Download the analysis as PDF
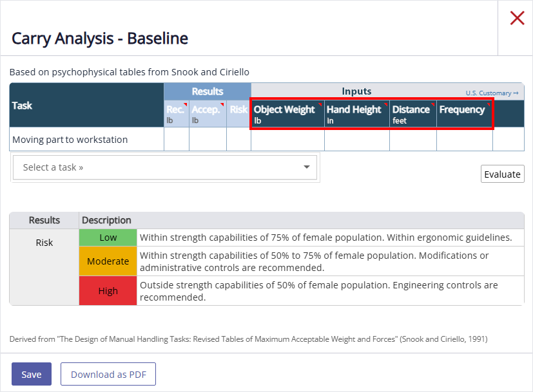Image resolution: width=533 pixels, height=392 pixels. pos(108,374)
